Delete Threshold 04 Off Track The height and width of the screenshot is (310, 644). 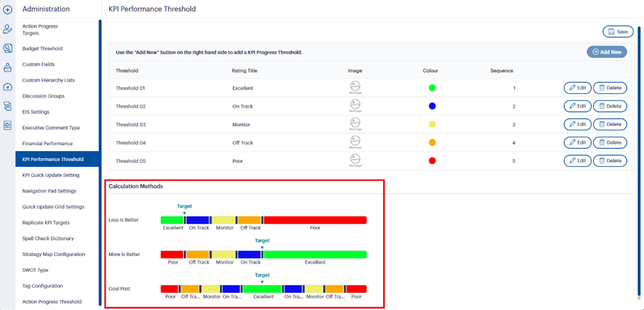tap(610, 142)
